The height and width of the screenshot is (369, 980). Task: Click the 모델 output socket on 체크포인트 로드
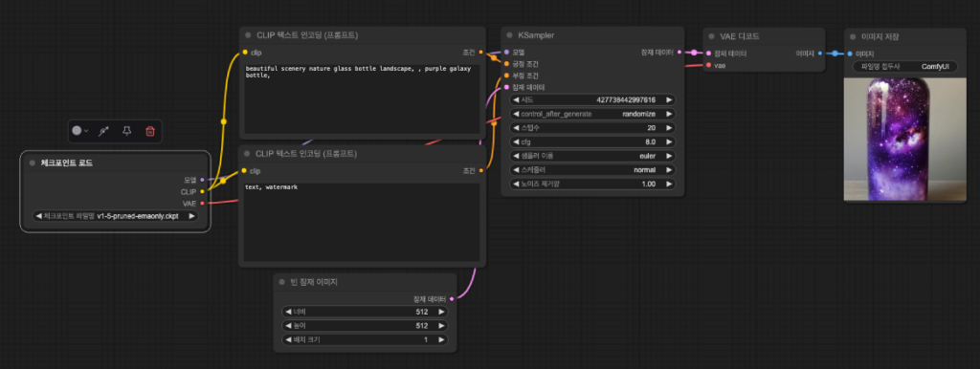tap(202, 180)
